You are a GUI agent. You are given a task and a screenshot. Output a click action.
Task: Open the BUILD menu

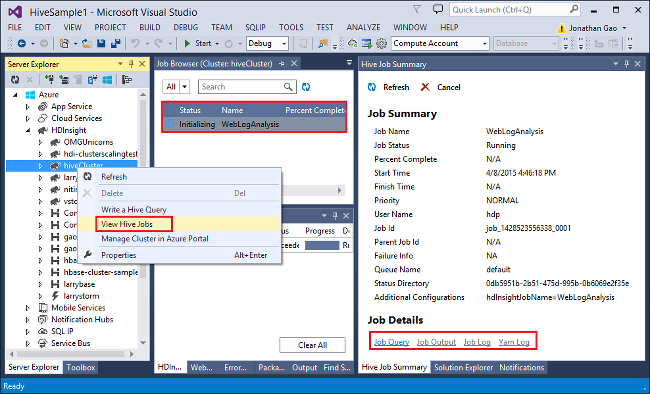click(150, 27)
